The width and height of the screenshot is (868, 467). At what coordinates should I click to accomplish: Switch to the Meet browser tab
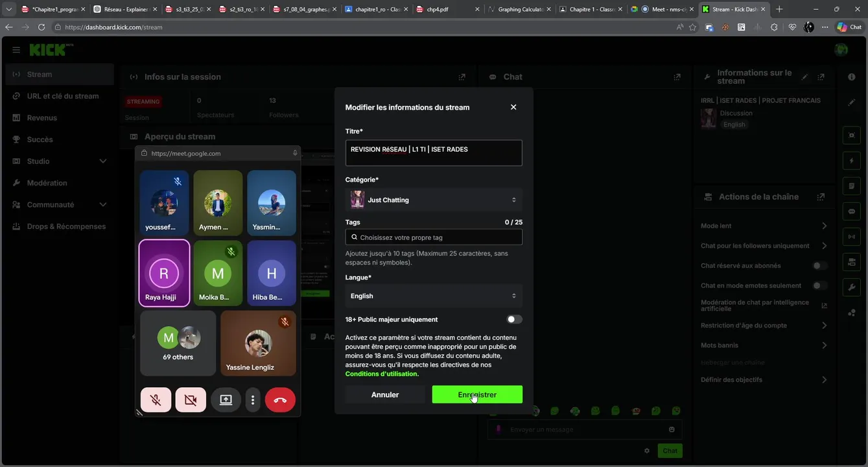(x=661, y=9)
